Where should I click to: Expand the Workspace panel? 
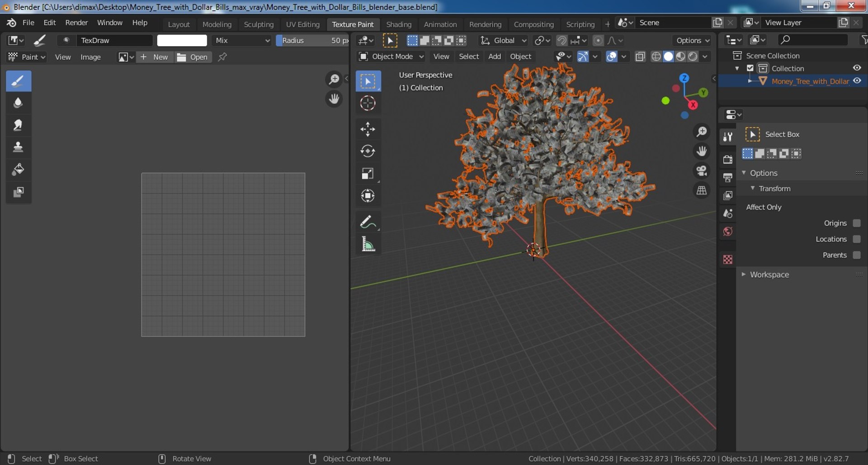coord(744,275)
